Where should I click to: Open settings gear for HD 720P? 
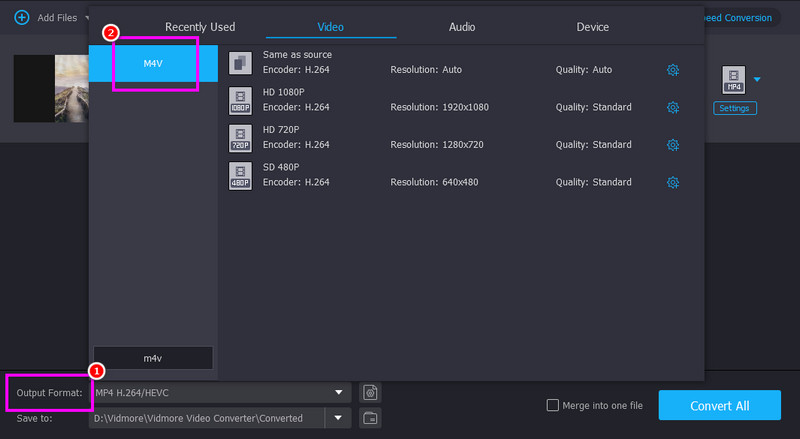click(673, 145)
